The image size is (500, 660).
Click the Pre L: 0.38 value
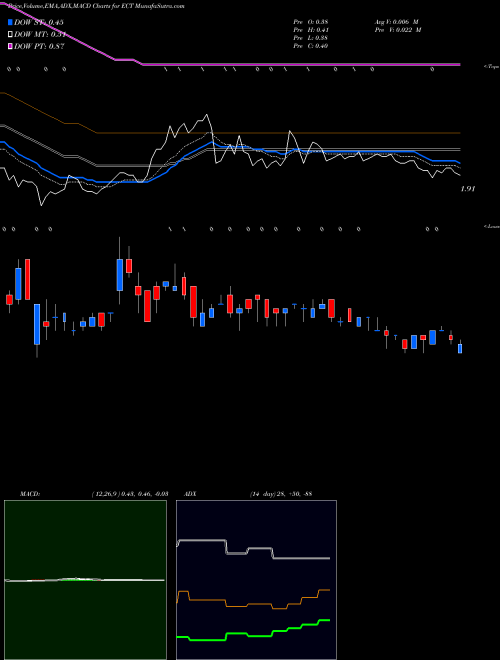point(311,38)
